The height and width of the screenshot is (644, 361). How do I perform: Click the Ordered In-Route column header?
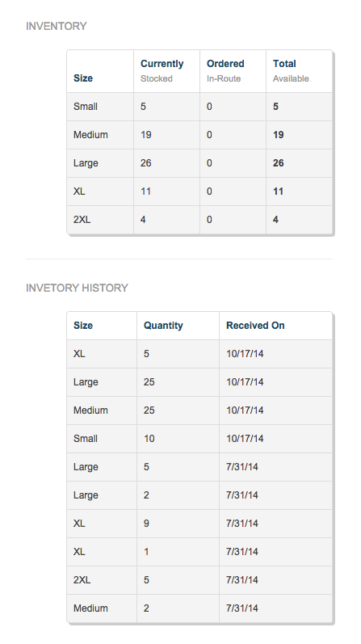pos(233,71)
